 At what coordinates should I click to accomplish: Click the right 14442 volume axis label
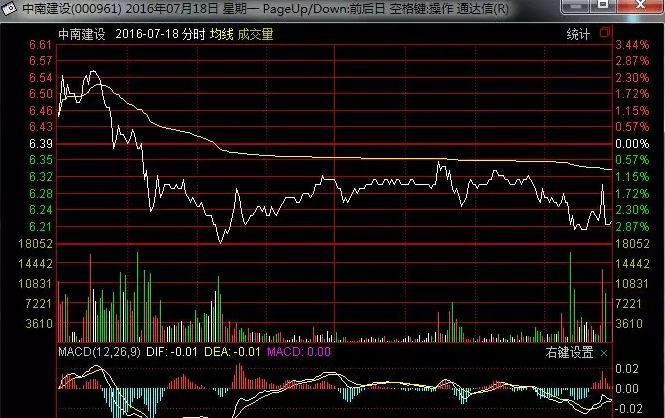(632, 264)
